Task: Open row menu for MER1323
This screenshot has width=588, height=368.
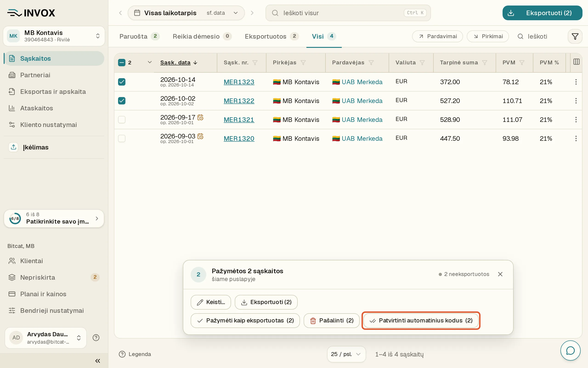Action: click(x=576, y=82)
